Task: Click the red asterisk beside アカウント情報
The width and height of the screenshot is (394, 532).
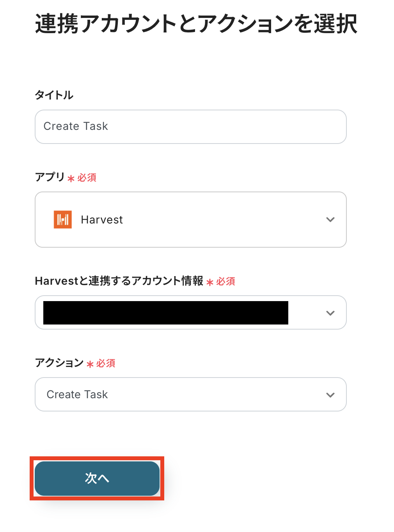Action: [210, 282]
